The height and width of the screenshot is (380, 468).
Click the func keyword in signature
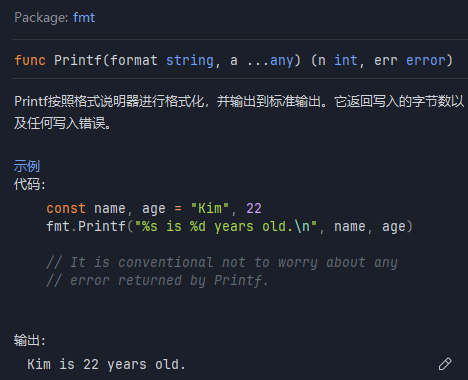click(30, 60)
